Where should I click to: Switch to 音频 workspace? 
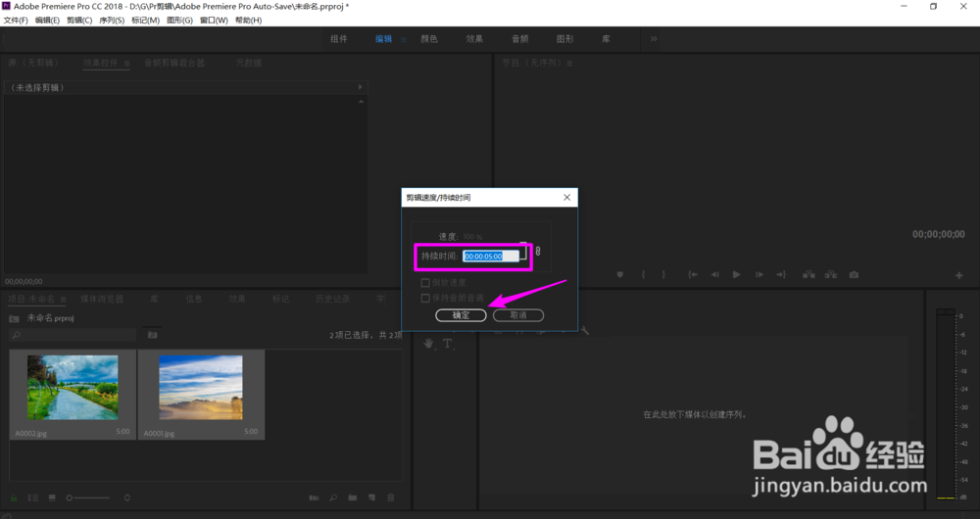pyautogui.click(x=520, y=39)
